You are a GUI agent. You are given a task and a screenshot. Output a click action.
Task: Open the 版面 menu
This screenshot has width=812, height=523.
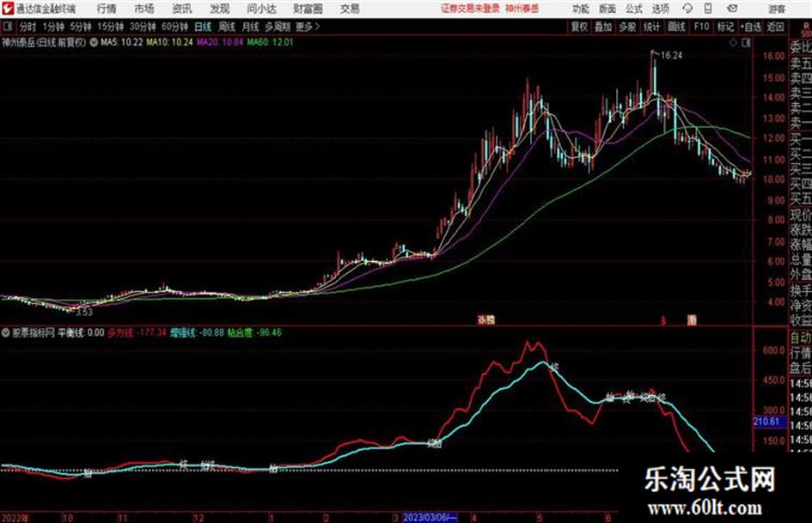pyautogui.click(x=607, y=9)
